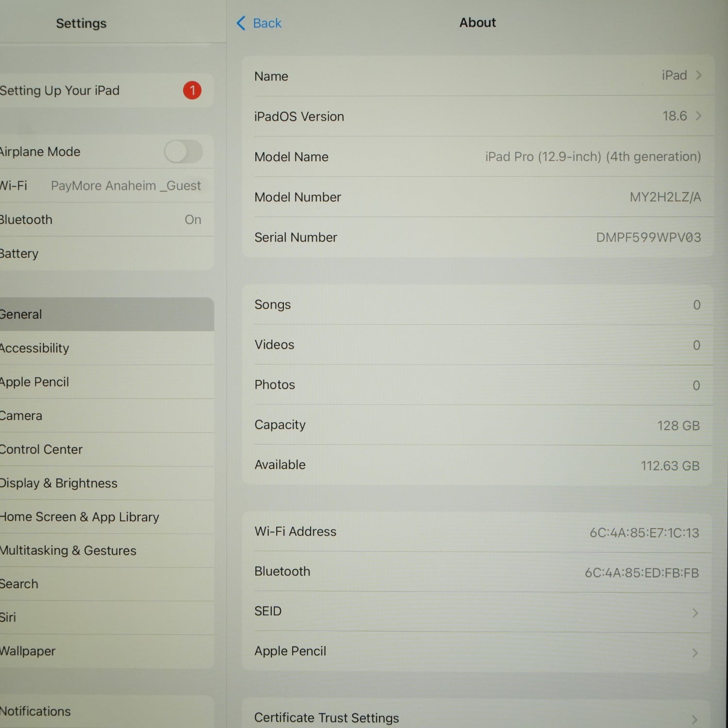
Task: Open Home Screen & App Library settings
Action: point(107,517)
